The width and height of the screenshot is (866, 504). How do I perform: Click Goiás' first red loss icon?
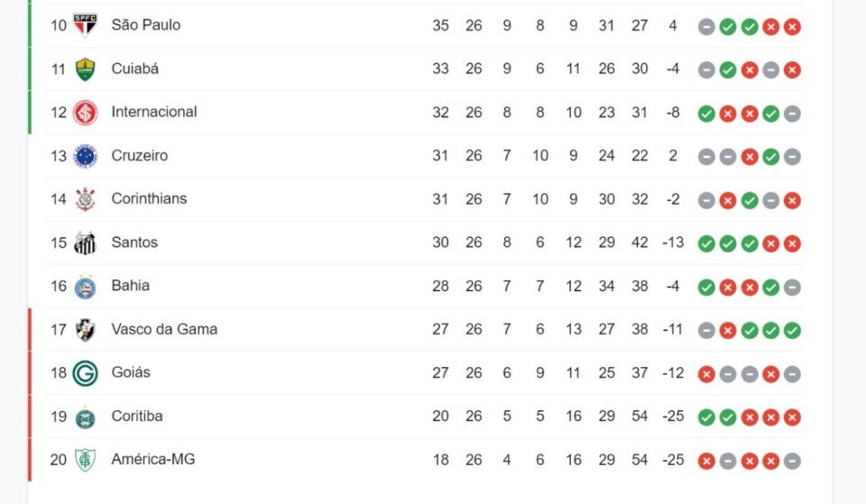(706, 374)
